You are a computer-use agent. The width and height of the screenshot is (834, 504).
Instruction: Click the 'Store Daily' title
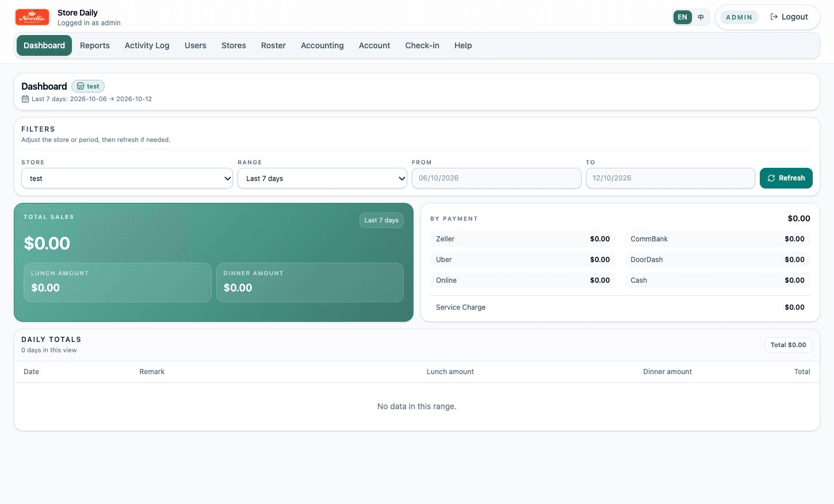pyautogui.click(x=78, y=13)
